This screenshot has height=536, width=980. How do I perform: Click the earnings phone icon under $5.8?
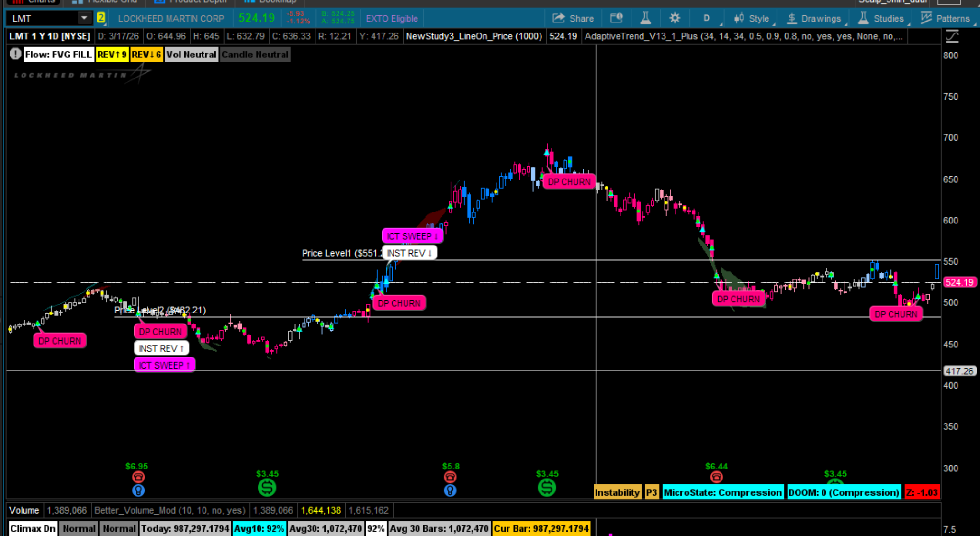[450, 477]
